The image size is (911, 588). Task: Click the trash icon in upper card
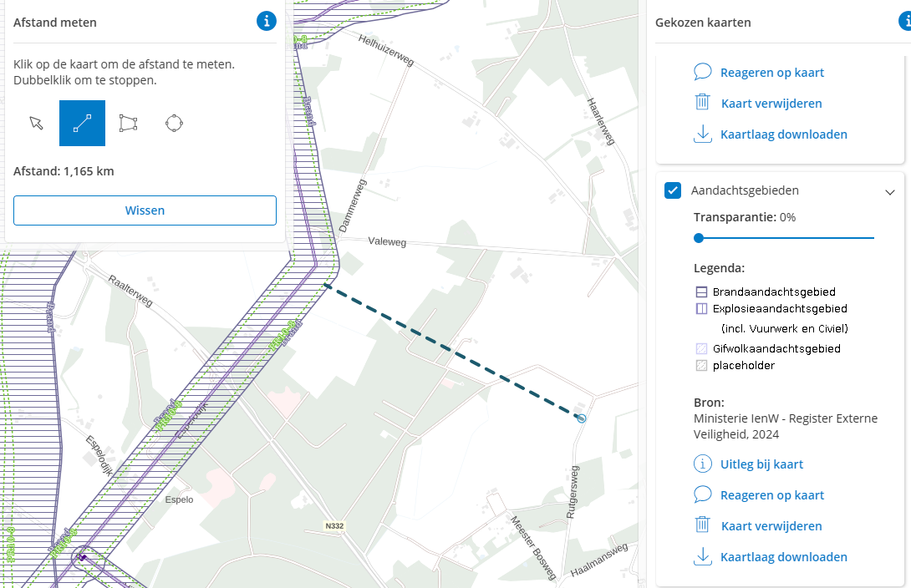click(702, 102)
